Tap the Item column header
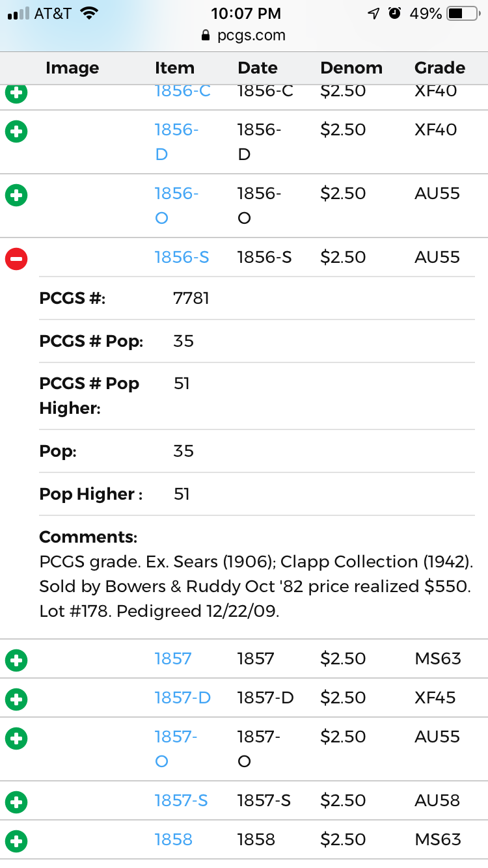 (174, 68)
